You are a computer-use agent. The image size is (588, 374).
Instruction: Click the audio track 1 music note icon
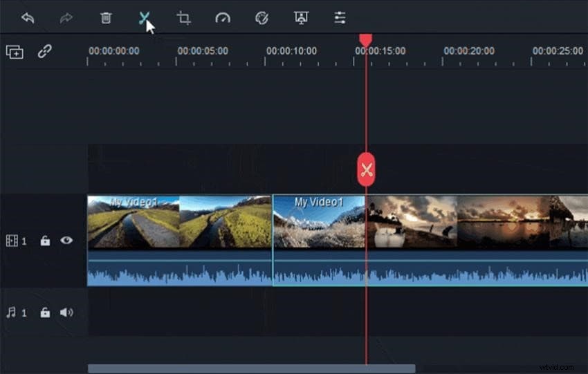coord(11,312)
